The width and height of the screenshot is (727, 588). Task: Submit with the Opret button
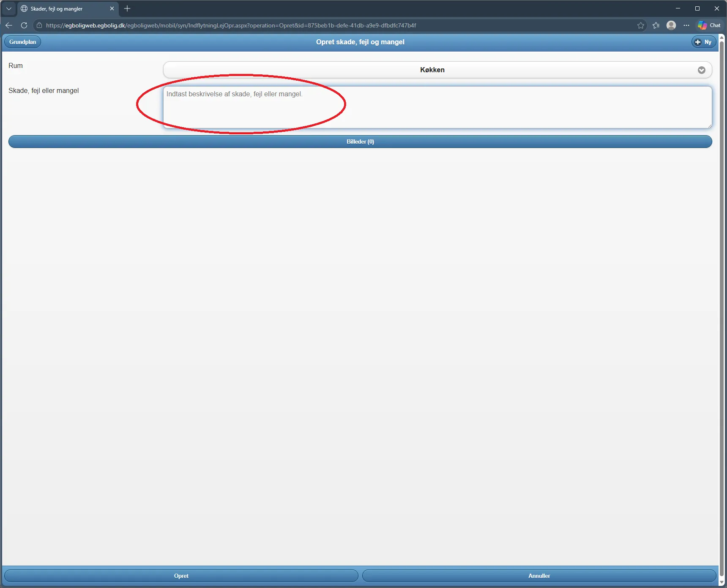pos(181,576)
